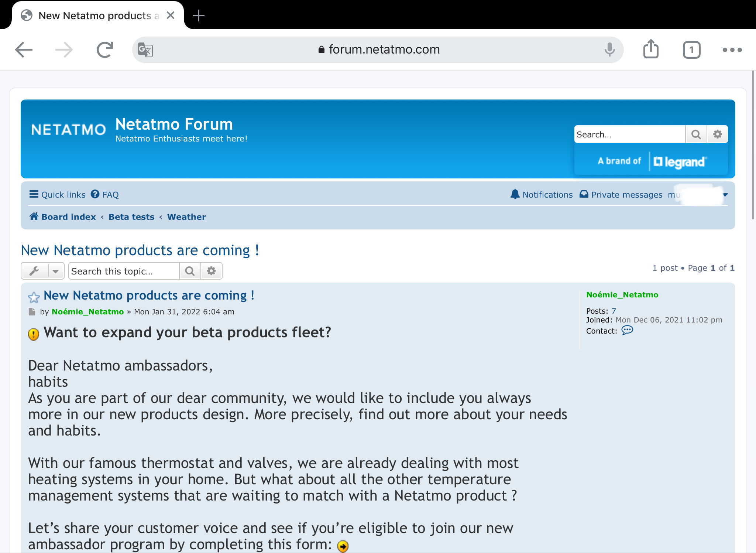The width and height of the screenshot is (756, 553).
Task: Open the FAQ link
Action: (x=105, y=195)
